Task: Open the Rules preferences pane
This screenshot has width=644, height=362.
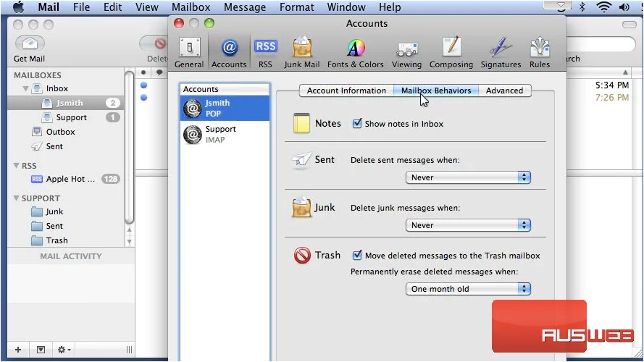Action: point(539,53)
